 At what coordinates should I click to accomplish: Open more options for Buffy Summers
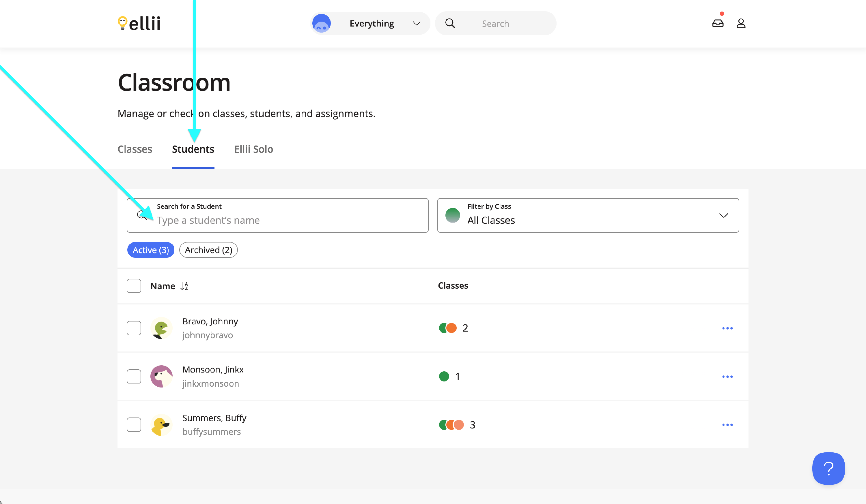(x=727, y=425)
